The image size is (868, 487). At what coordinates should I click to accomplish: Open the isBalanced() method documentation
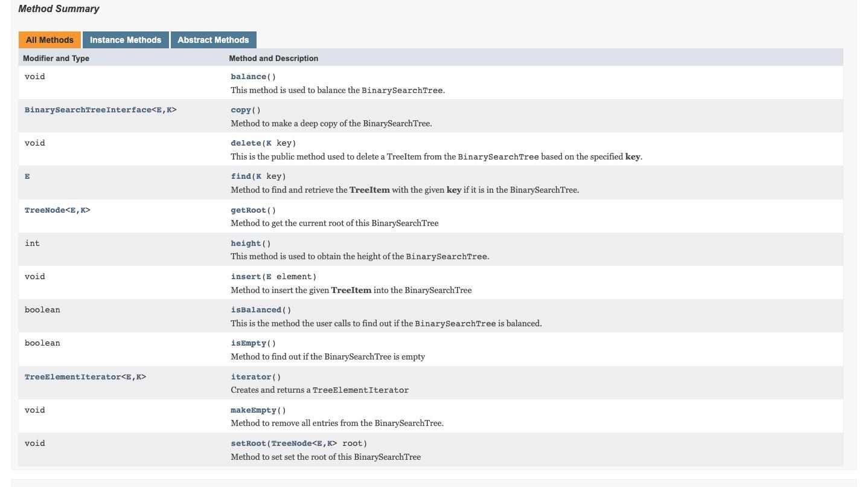(255, 309)
